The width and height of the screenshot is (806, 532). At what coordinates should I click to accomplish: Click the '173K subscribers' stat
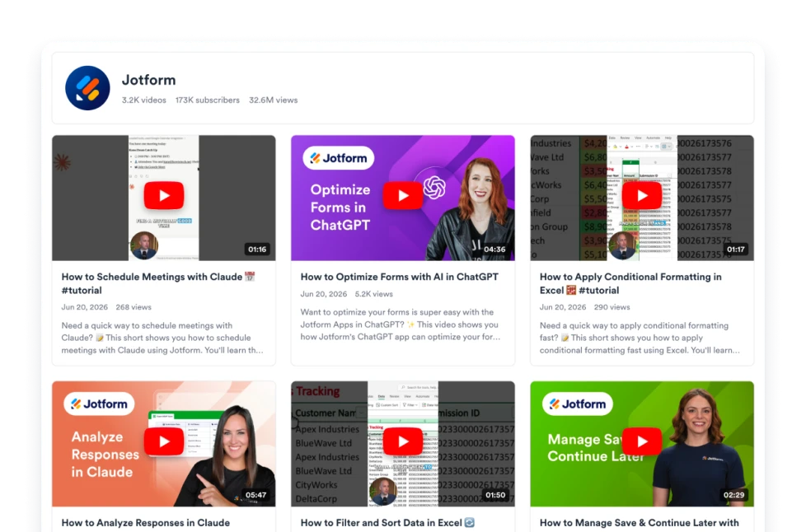point(207,100)
